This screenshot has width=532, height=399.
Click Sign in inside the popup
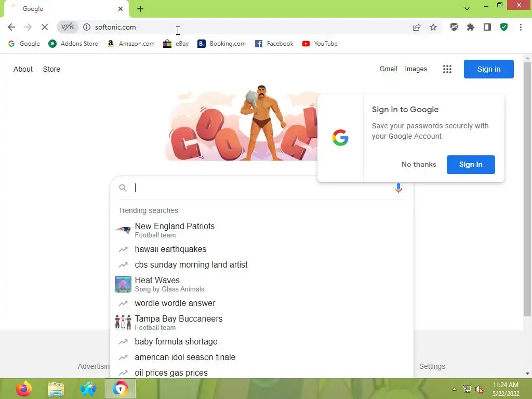[x=471, y=165]
